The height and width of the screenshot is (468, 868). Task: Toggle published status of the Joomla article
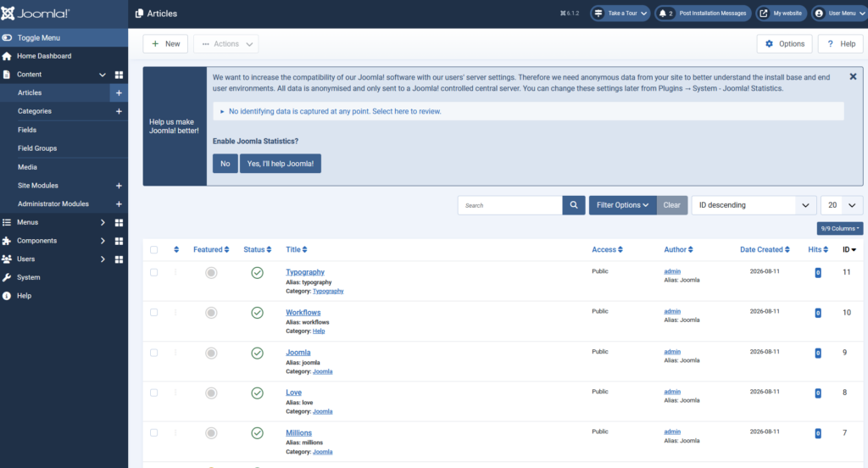pyautogui.click(x=258, y=353)
